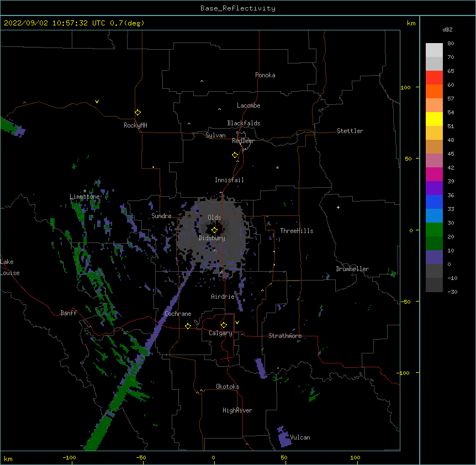Click the yellow diamond marker south of RedDeer

(235, 155)
